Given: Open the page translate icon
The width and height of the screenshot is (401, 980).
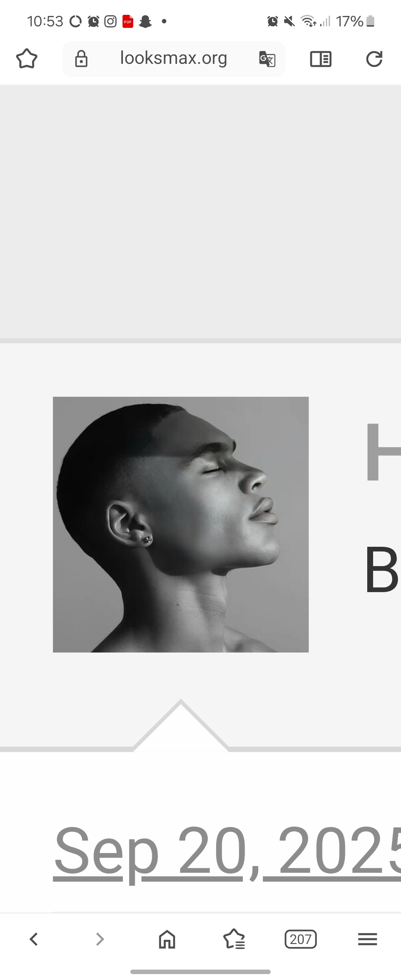Looking at the screenshot, I should [267, 59].
